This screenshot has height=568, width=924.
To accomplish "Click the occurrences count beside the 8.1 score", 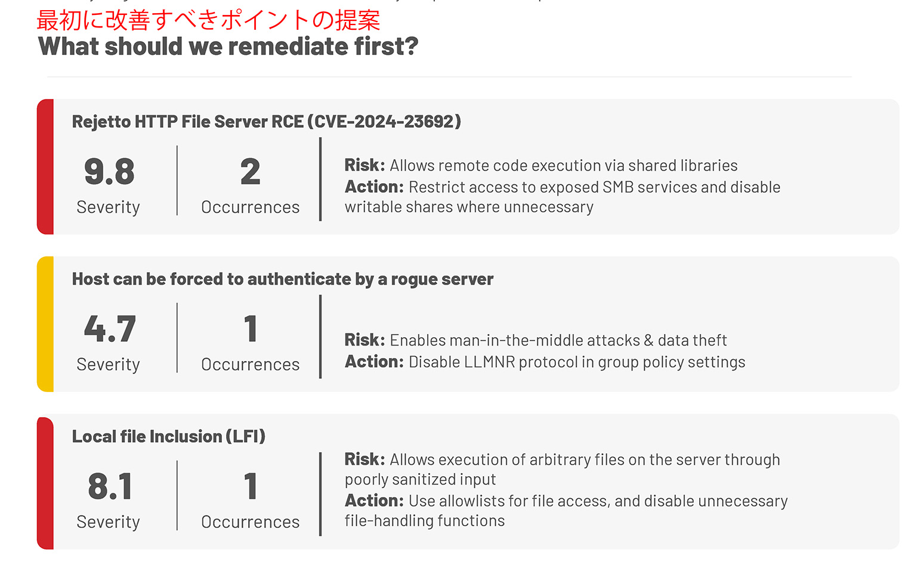I will [251, 486].
